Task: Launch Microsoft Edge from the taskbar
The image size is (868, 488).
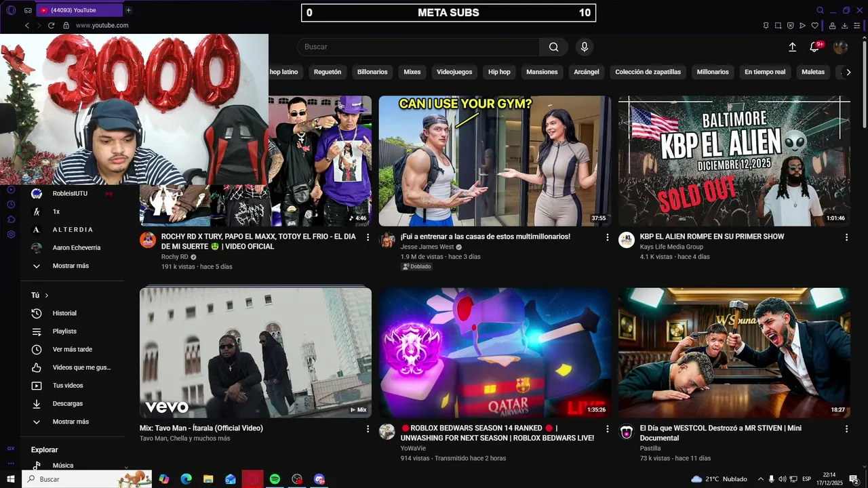Action: tap(186, 479)
